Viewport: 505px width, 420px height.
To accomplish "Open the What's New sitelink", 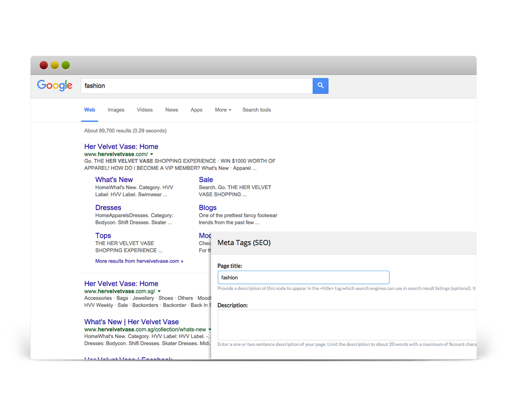I will 114,180.
